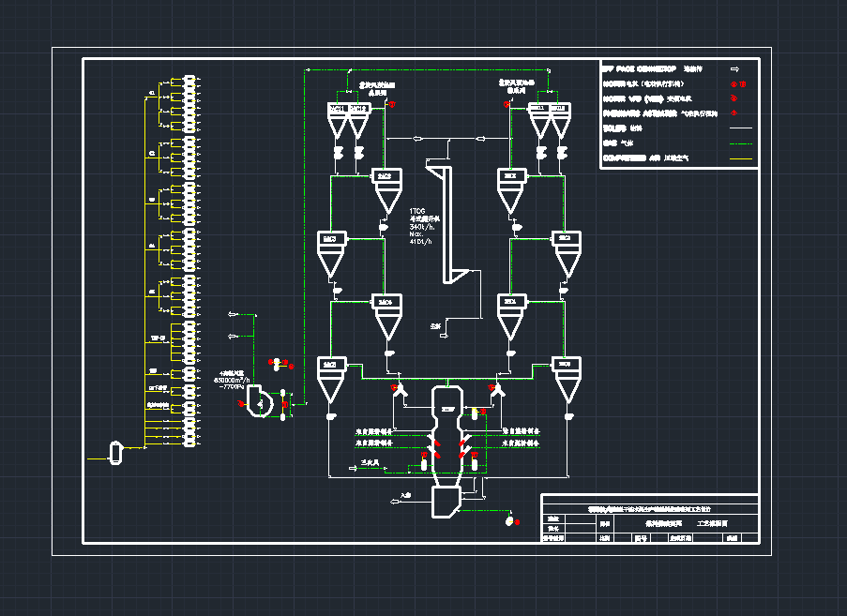The height and width of the screenshot is (616, 847).
Task: Select the red motor marker beside top-right cyclones
Action: pyautogui.click(x=507, y=105)
